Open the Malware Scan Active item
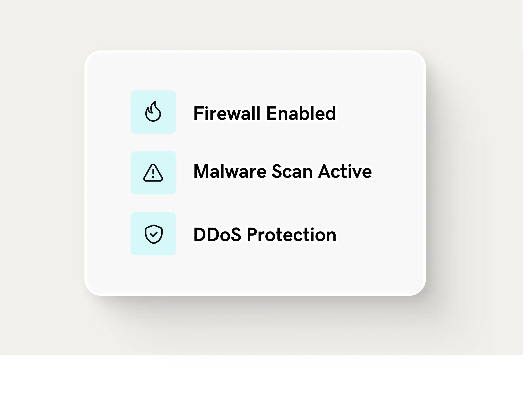The height and width of the screenshot is (408, 532). click(x=282, y=171)
